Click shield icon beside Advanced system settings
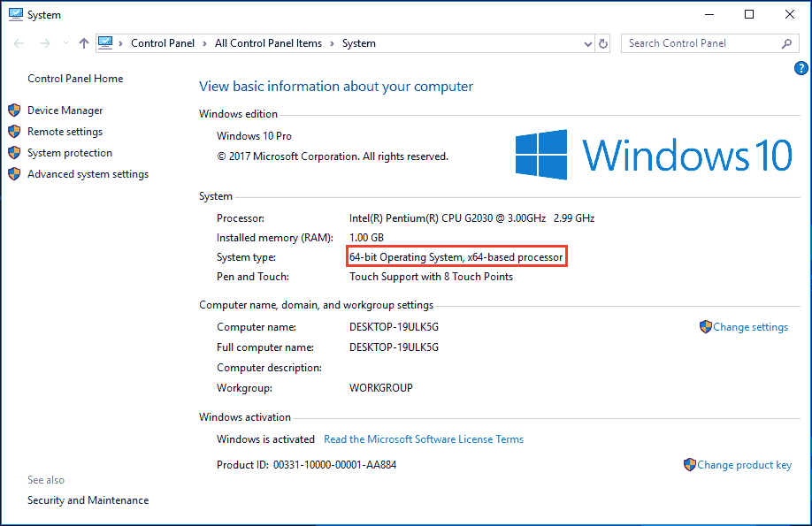This screenshot has width=812, height=526. coord(14,174)
